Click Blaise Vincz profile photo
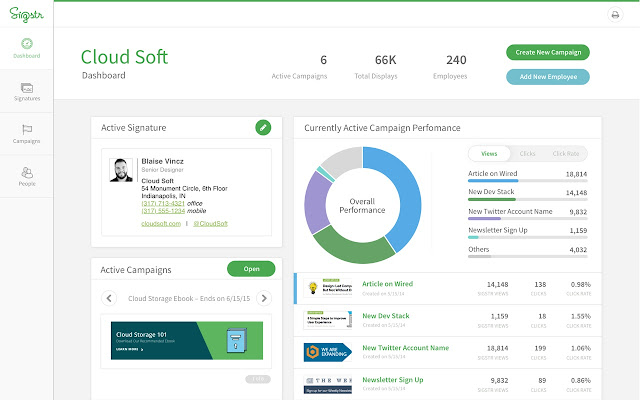Screen dimensions: 640x400 pyautogui.click(x=121, y=170)
